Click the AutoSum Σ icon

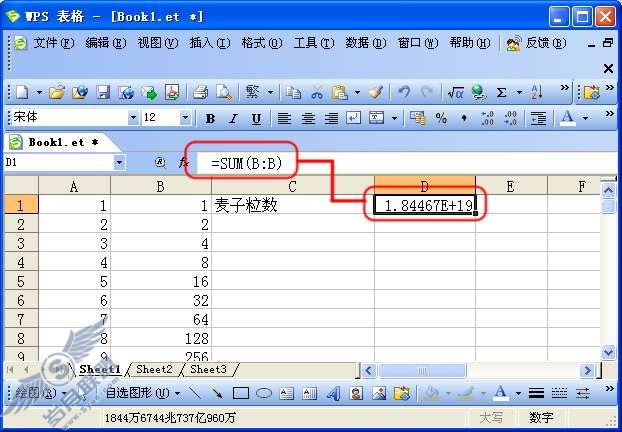tap(501, 93)
